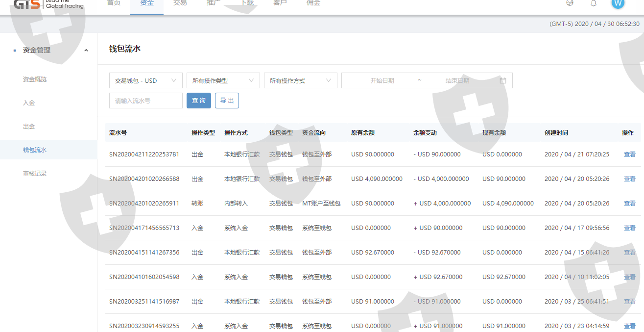Click the GTS Global Trading logo
The width and height of the screenshot is (644, 332).
pos(49,4)
